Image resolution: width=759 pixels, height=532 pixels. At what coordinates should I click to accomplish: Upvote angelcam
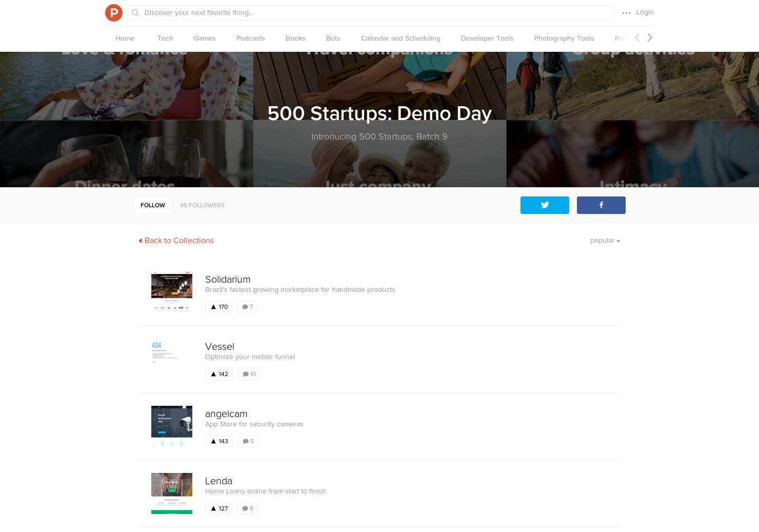coord(219,441)
